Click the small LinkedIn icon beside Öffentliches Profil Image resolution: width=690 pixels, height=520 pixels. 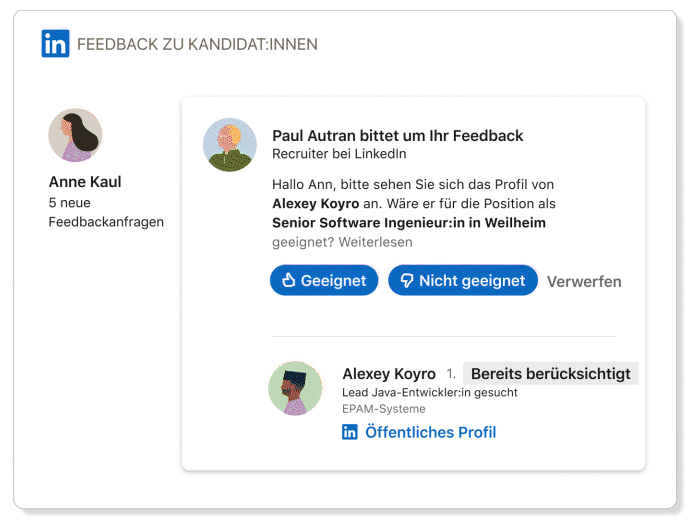click(x=350, y=432)
